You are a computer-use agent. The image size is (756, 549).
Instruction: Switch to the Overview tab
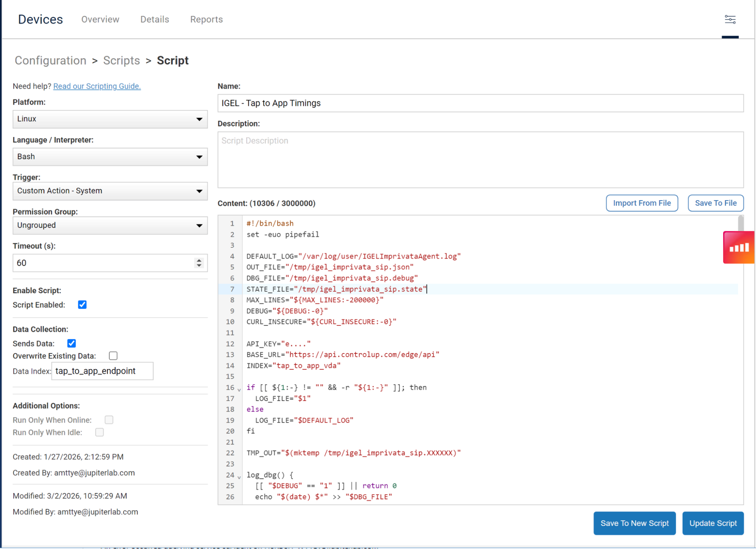pos(100,20)
